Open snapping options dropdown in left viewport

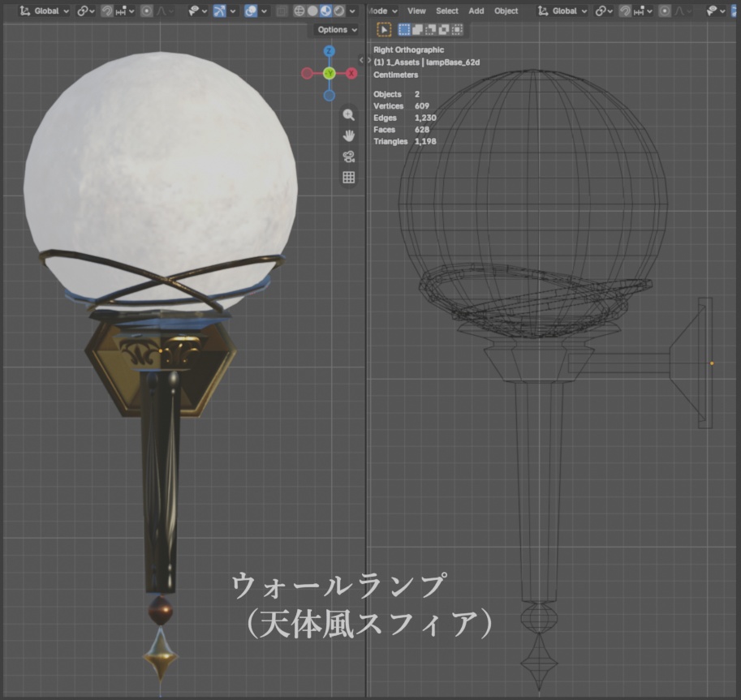(125, 11)
